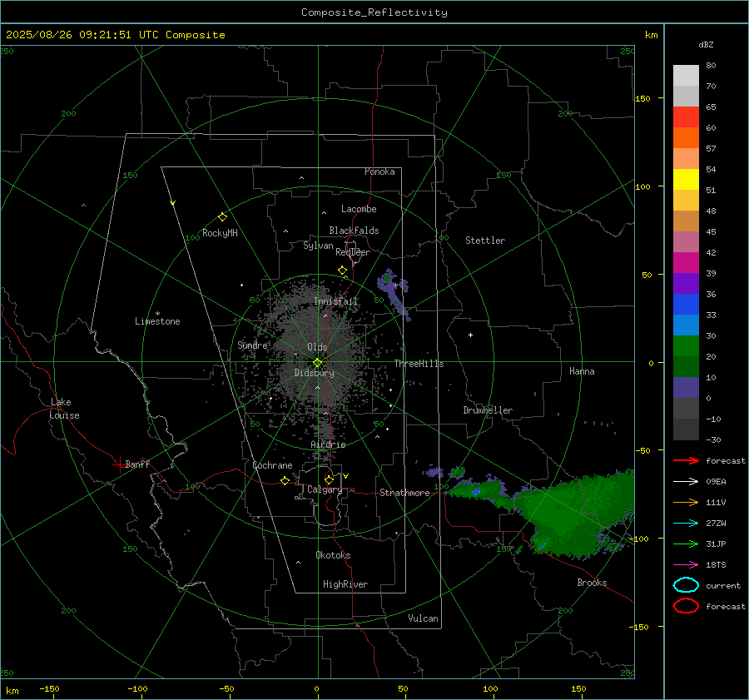Click the yellow diamond marker near RockyMH
The image size is (749, 700).
tap(222, 217)
